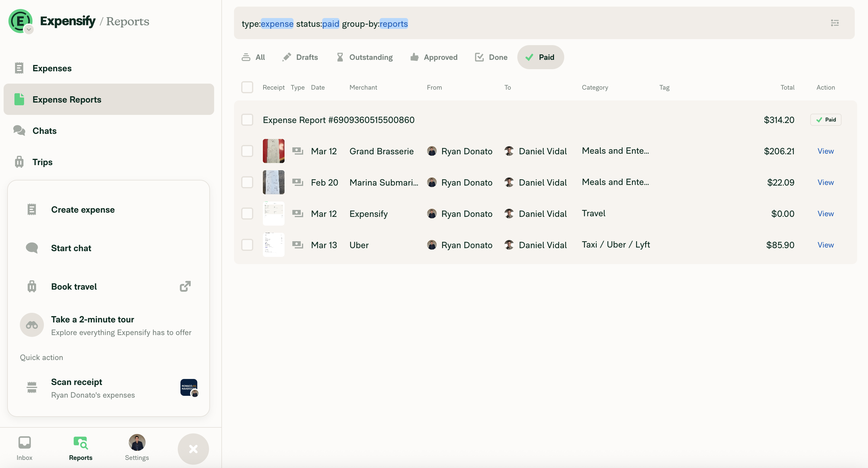Open Trips in the sidebar
The width and height of the screenshot is (868, 468).
pos(42,162)
